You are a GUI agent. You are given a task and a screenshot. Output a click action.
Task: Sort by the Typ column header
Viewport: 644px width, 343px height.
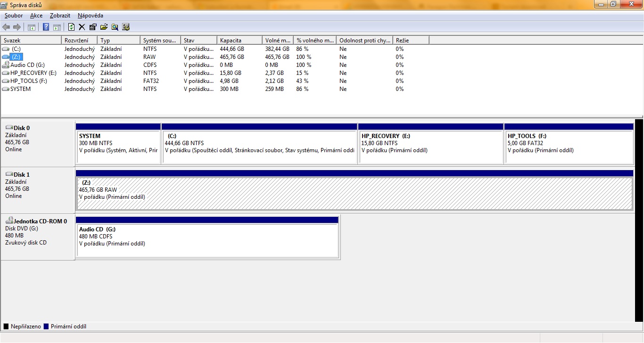[x=119, y=41]
